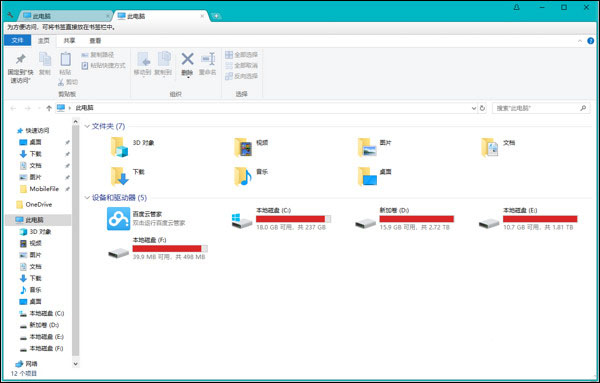This screenshot has width=600, height=383.
Task: Select the 3D Objects folder icon
Action: tap(119, 147)
